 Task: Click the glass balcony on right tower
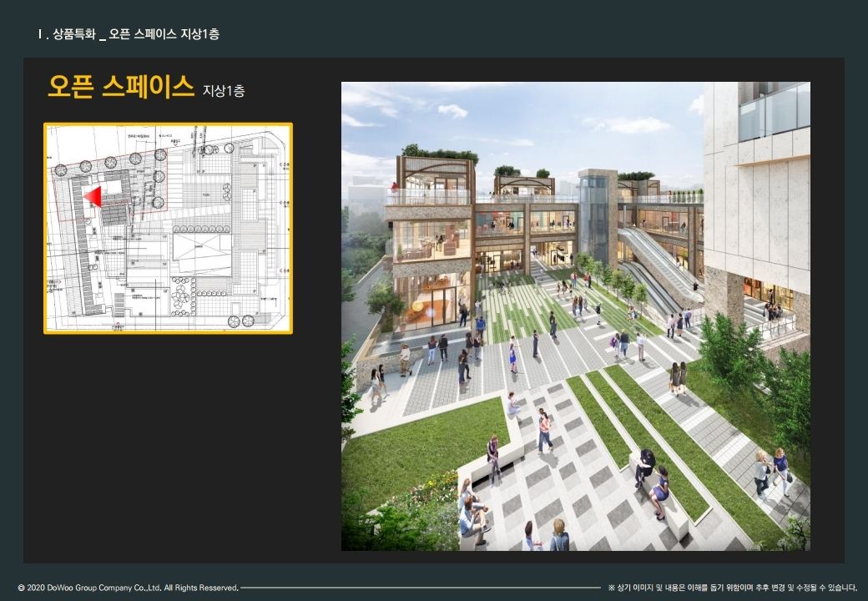coord(773,113)
